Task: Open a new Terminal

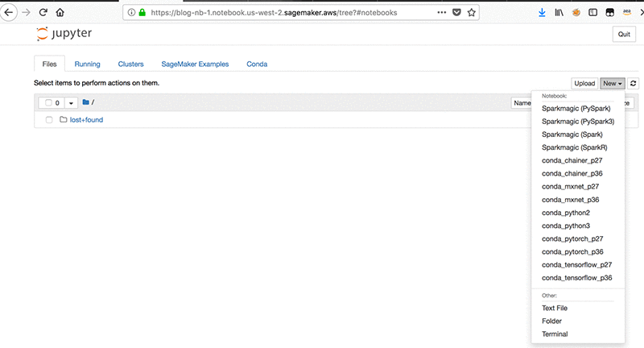Action: [555, 334]
